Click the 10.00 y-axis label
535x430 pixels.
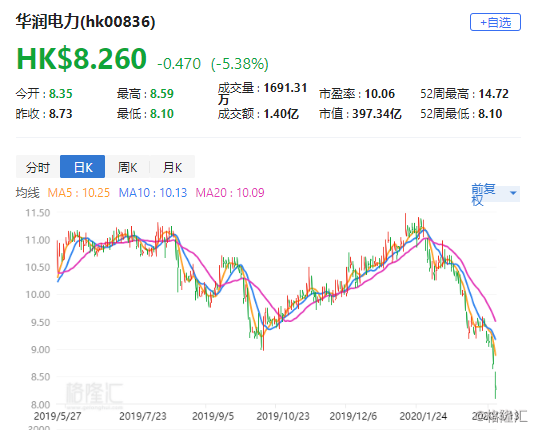[38, 294]
